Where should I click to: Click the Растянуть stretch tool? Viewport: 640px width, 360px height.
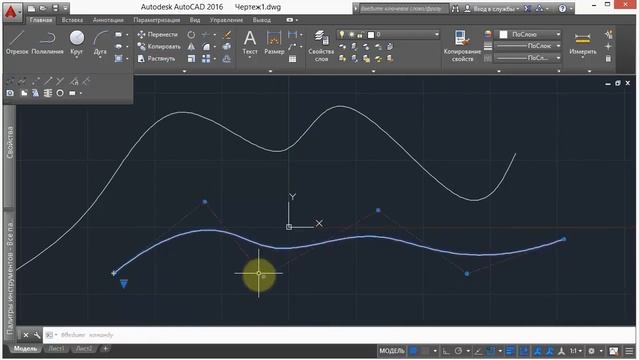[156, 59]
